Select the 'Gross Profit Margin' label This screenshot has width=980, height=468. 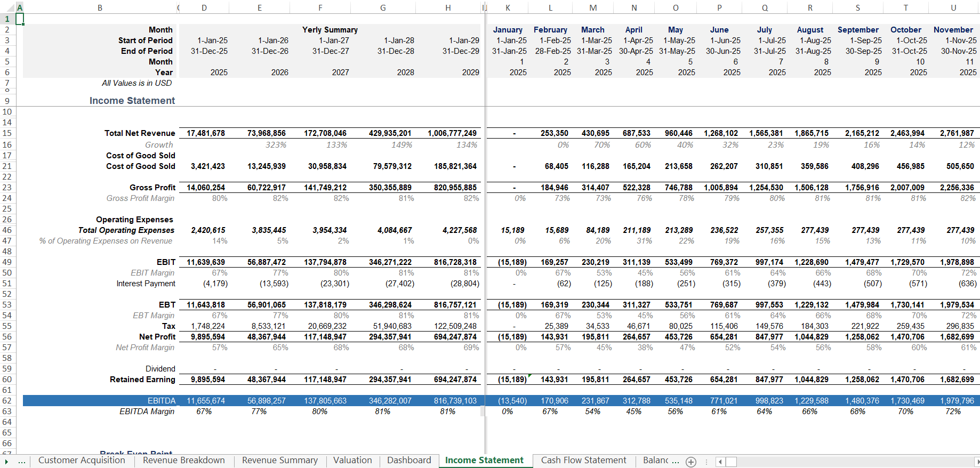[x=140, y=198]
